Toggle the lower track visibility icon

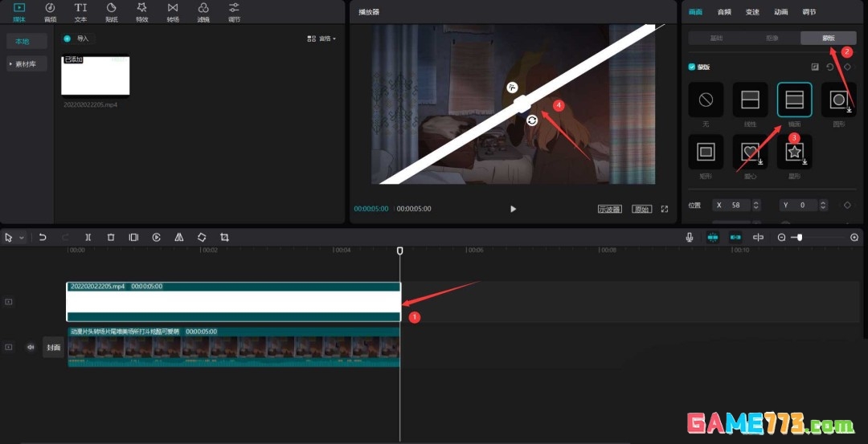(8, 347)
